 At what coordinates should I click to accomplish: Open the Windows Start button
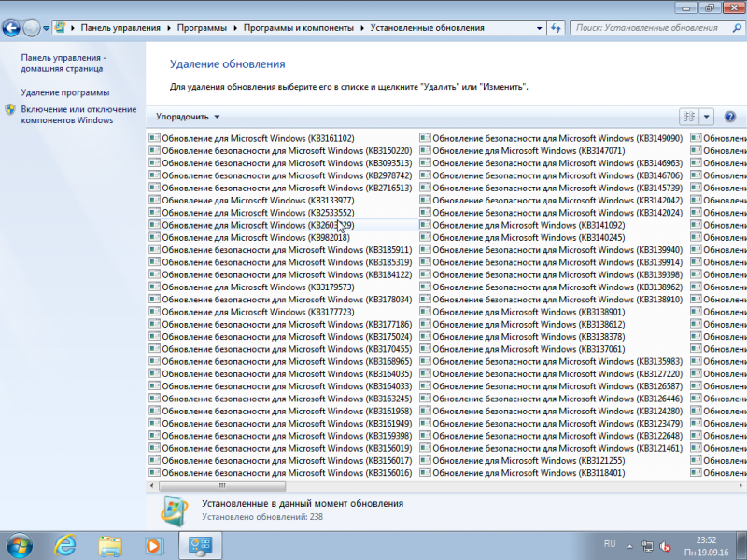click(20, 545)
